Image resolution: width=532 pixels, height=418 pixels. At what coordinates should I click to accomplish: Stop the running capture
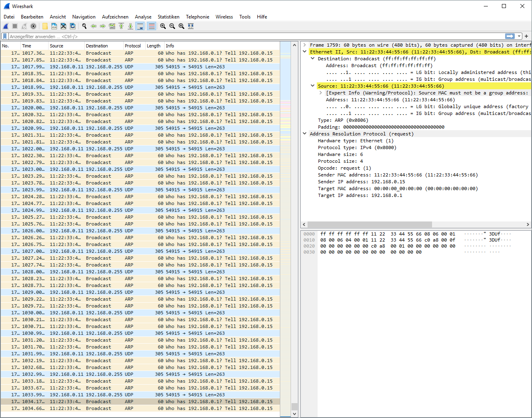(x=15, y=26)
